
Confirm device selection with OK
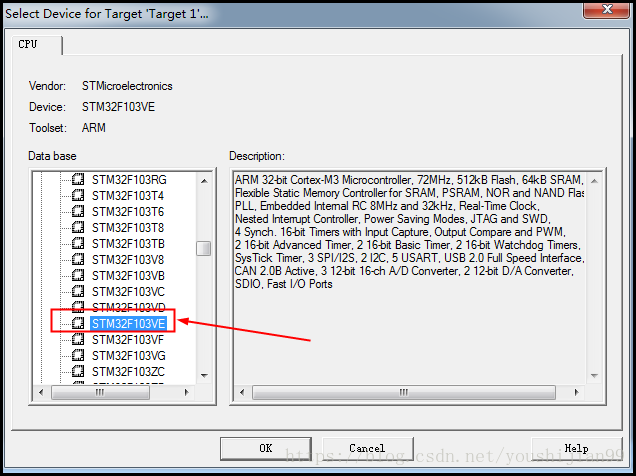click(266, 448)
